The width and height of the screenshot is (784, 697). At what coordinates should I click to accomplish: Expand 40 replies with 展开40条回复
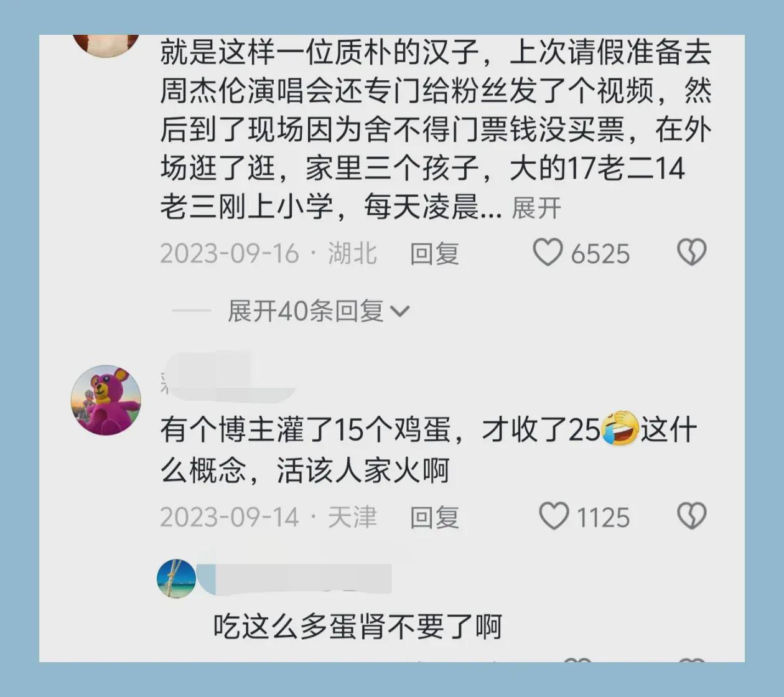pos(306,311)
